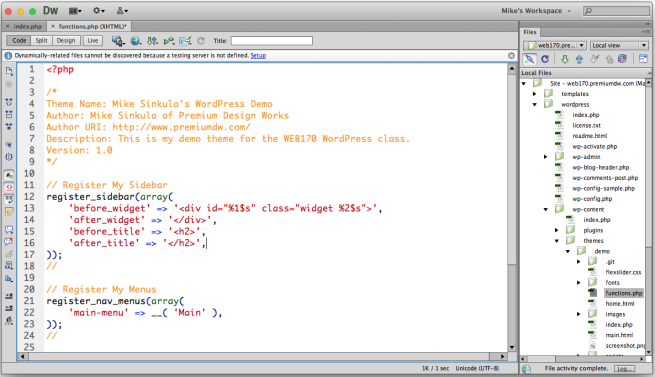
Task: Select flexslider.css in the Files tree
Action: click(623, 272)
